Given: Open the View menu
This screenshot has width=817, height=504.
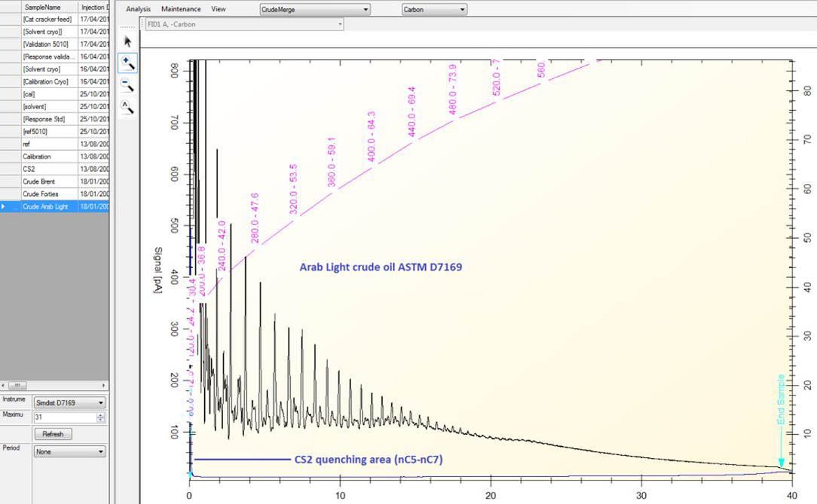Looking at the screenshot, I should coord(218,9).
